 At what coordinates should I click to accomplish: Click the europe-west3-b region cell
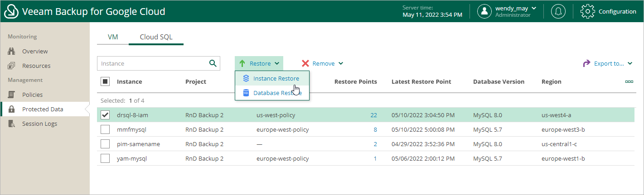click(563, 129)
